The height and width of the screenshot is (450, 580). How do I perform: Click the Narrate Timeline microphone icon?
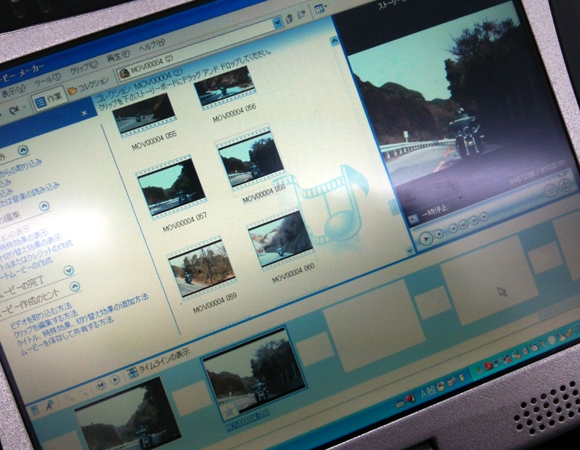click(x=49, y=406)
